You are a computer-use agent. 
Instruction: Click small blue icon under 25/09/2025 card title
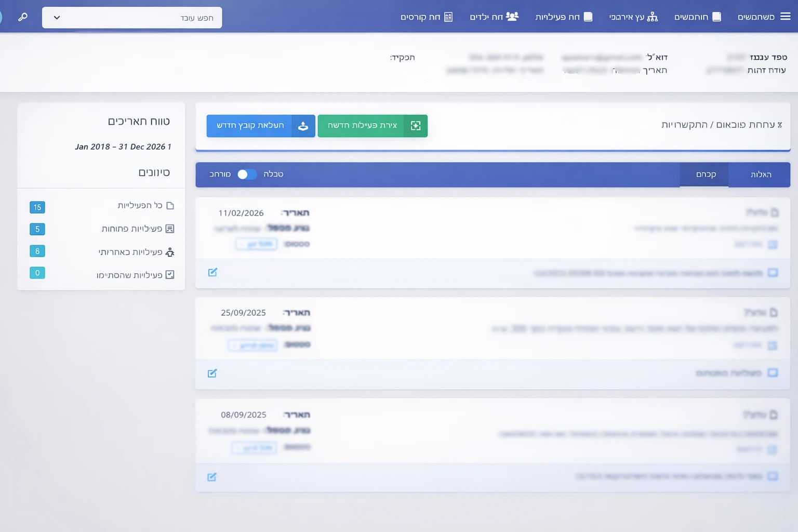[x=773, y=345]
